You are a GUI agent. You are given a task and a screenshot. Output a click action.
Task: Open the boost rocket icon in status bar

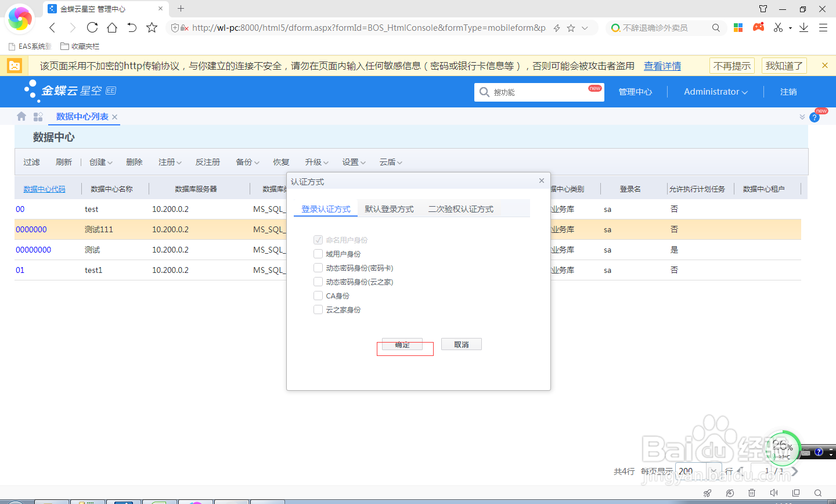coord(707,492)
